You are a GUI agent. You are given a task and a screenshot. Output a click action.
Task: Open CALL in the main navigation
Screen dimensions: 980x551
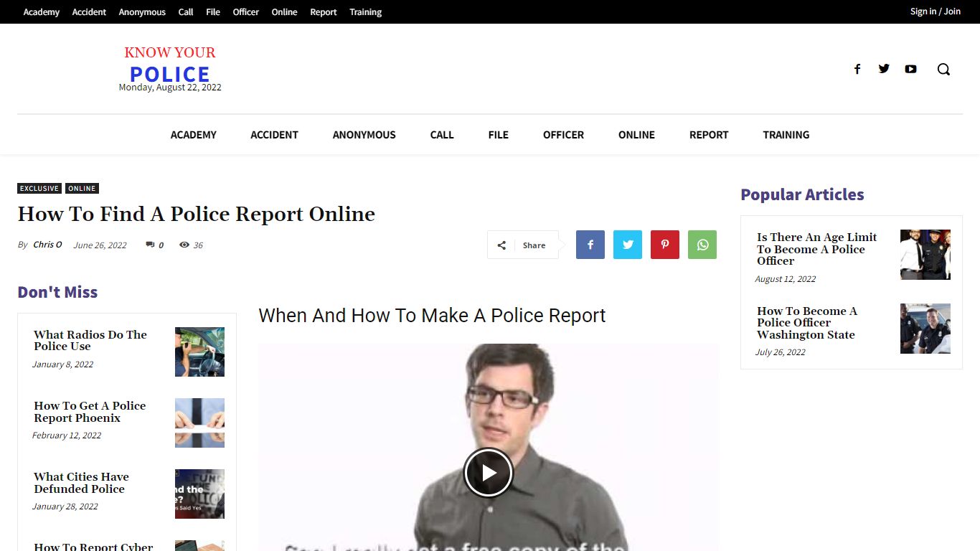pyautogui.click(x=442, y=135)
